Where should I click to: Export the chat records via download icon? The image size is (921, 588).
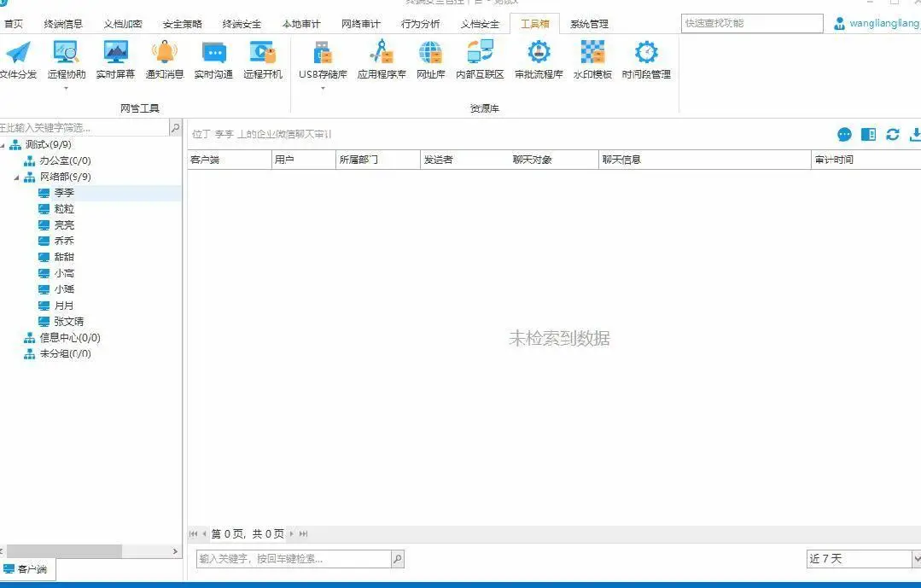pyautogui.click(x=915, y=134)
